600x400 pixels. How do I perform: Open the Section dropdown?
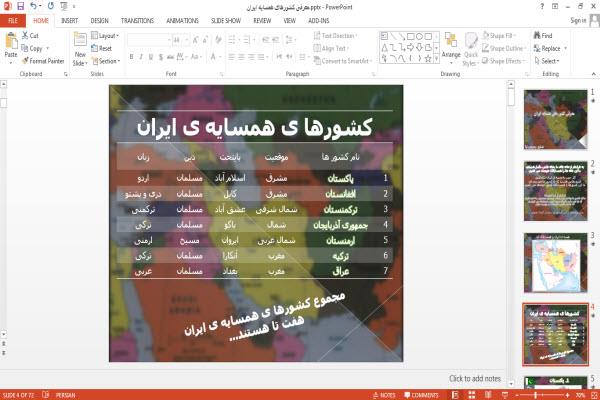coord(106,61)
